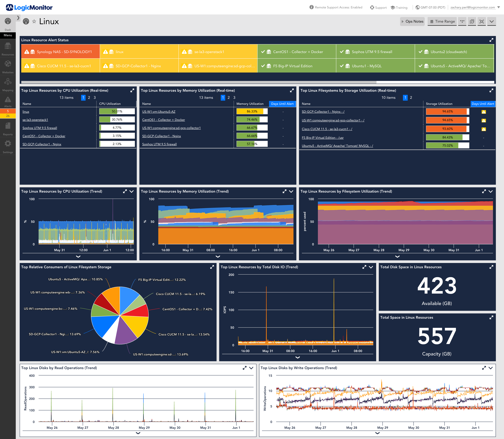This screenshot has width=504, height=439.
Task: Collapse the Top Linux Resources CPU Trend widget
Action: [x=132, y=191]
